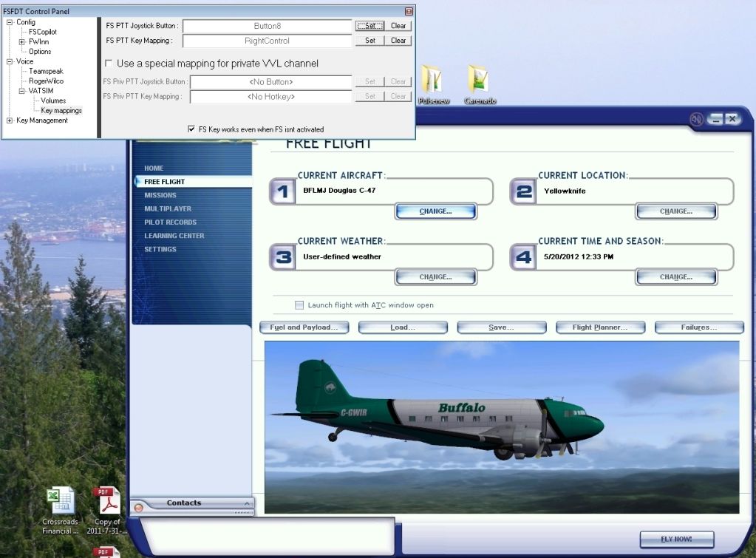Click the Save... button
756x558 pixels.
502,327
